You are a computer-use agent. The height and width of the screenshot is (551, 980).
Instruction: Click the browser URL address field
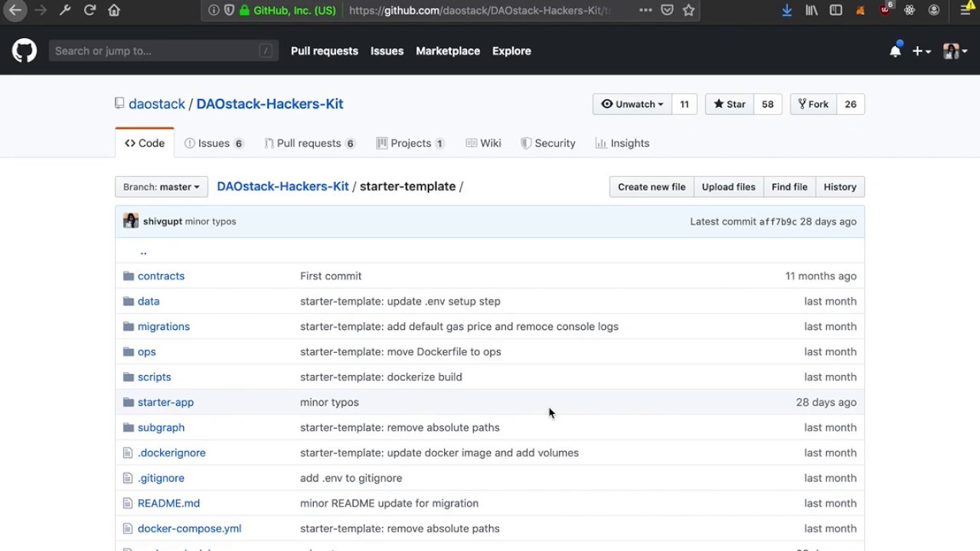pyautogui.click(x=479, y=10)
